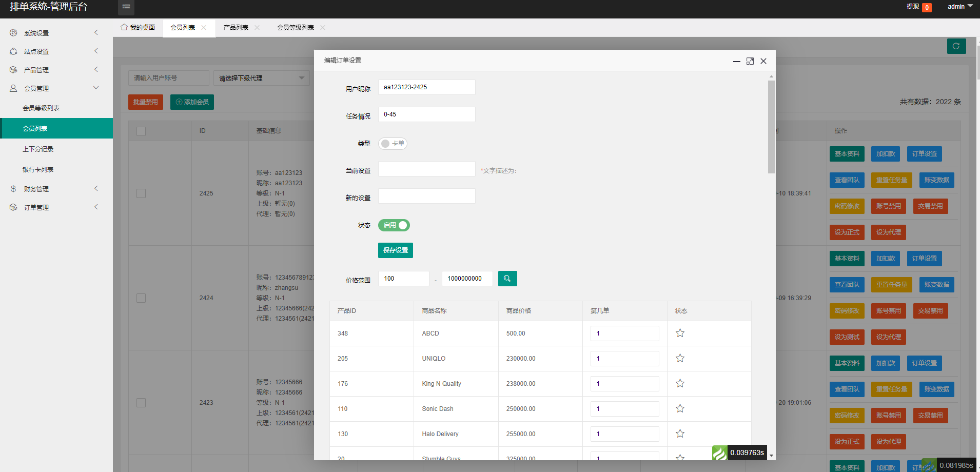Click the 保存设置 button
Viewport: 980px width, 472px height.
(x=395, y=250)
